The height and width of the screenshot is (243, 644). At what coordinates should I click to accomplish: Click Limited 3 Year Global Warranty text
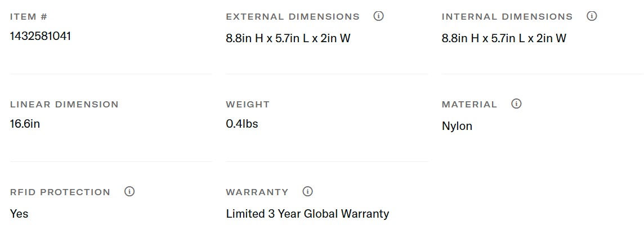click(x=307, y=214)
